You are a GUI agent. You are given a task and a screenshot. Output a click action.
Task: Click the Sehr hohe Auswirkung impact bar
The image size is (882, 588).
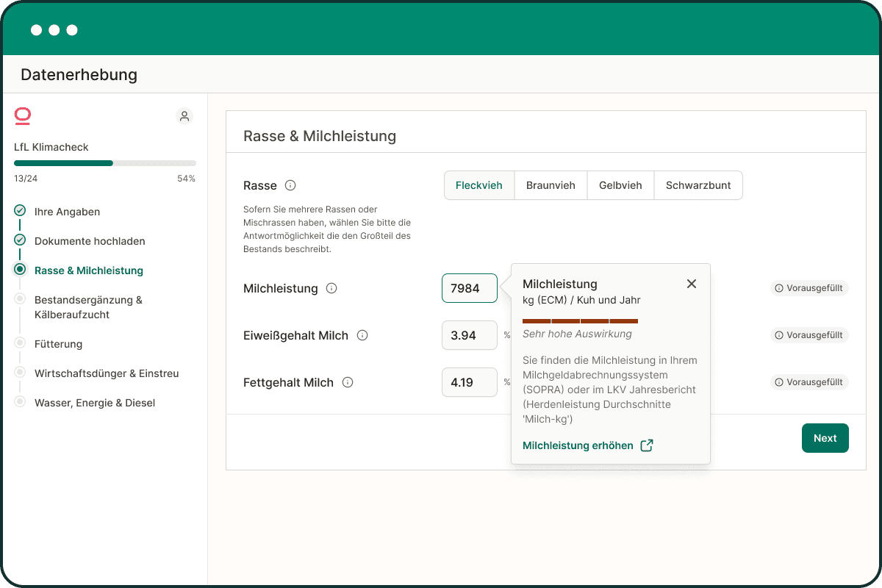click(580, 321)
